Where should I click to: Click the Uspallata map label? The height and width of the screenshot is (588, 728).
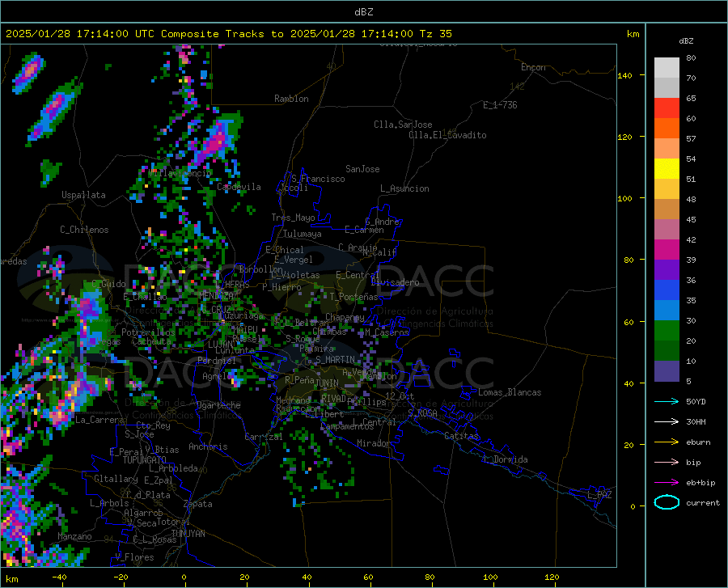tap(83, 195)
